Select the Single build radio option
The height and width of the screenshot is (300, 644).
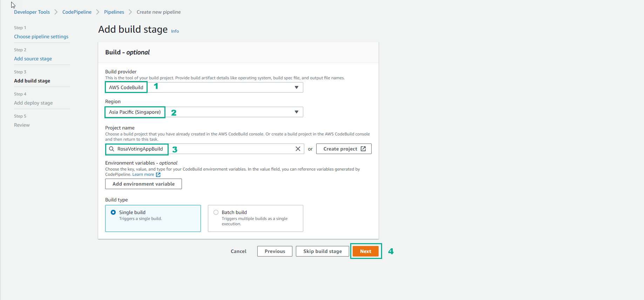click(x=113, y=212)
